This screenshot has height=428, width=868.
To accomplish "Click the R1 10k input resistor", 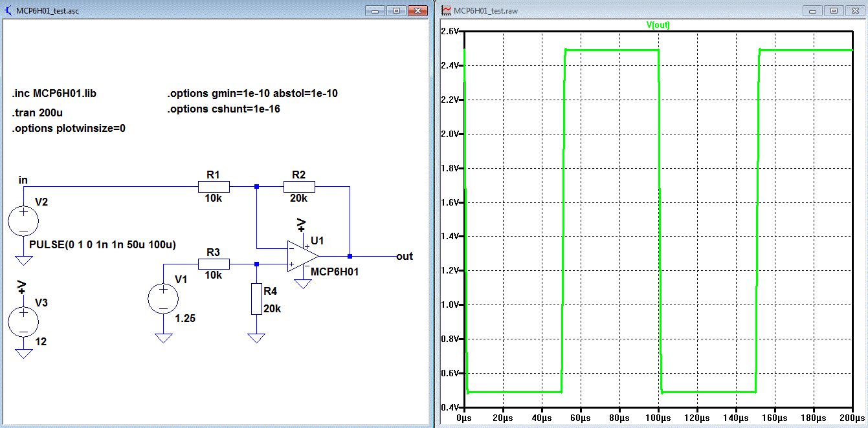I will [x=214, y=187].
